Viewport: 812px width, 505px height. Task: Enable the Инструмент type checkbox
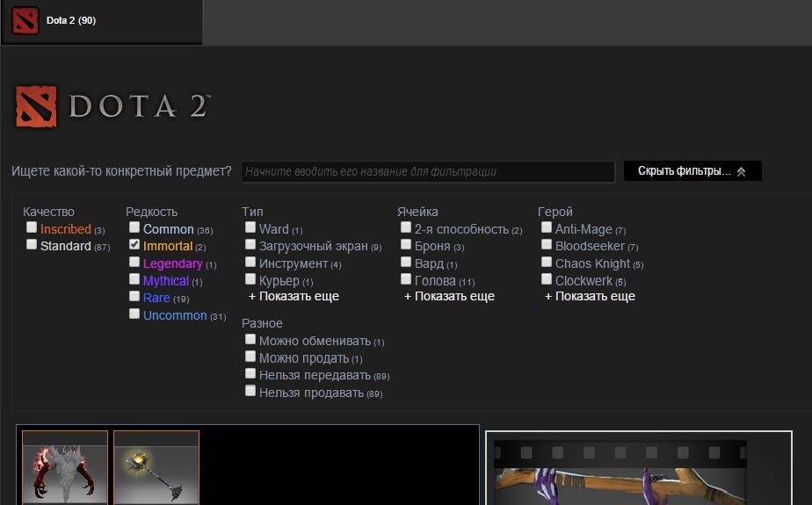pyautogui.click(x=250, y=262)
